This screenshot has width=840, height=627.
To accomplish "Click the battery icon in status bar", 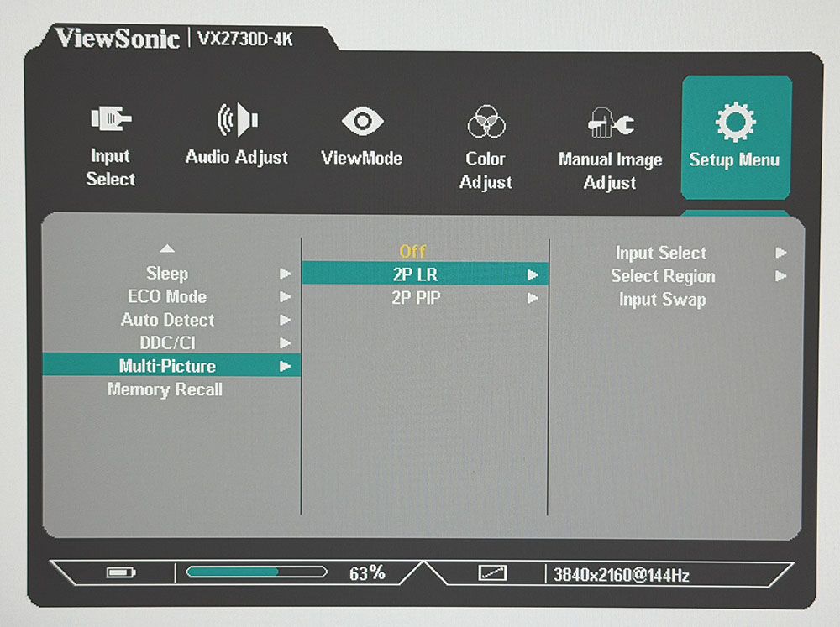I will 121,573.
